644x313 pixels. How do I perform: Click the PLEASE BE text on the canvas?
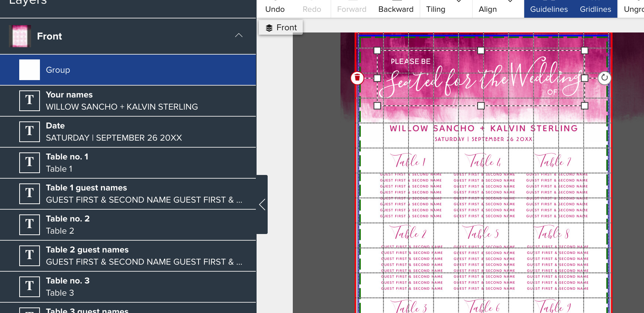411,62
